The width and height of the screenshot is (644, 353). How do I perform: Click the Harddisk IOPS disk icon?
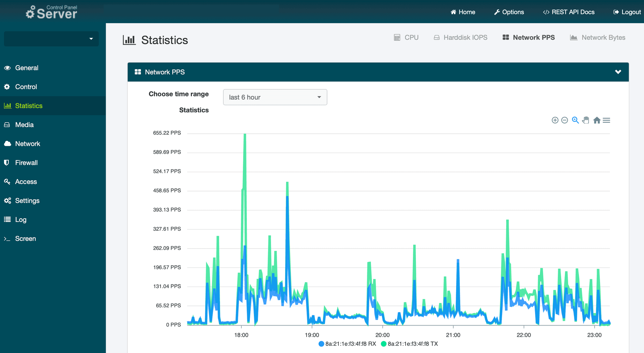[x=436, y=37]
